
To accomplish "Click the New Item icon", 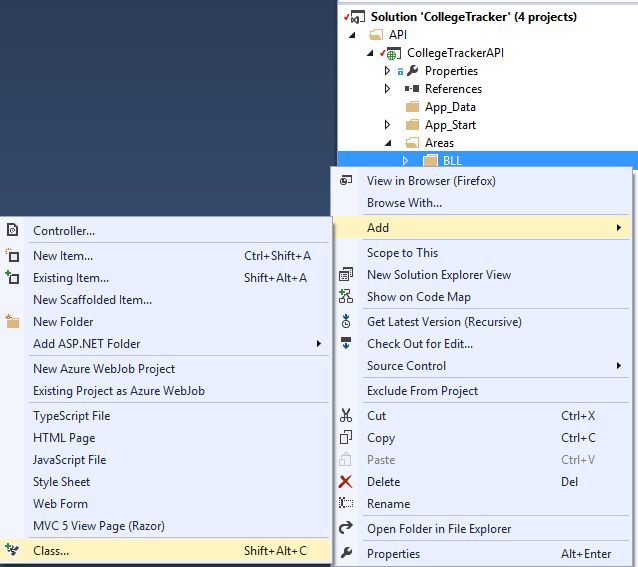I will click(x=12, y=255).
